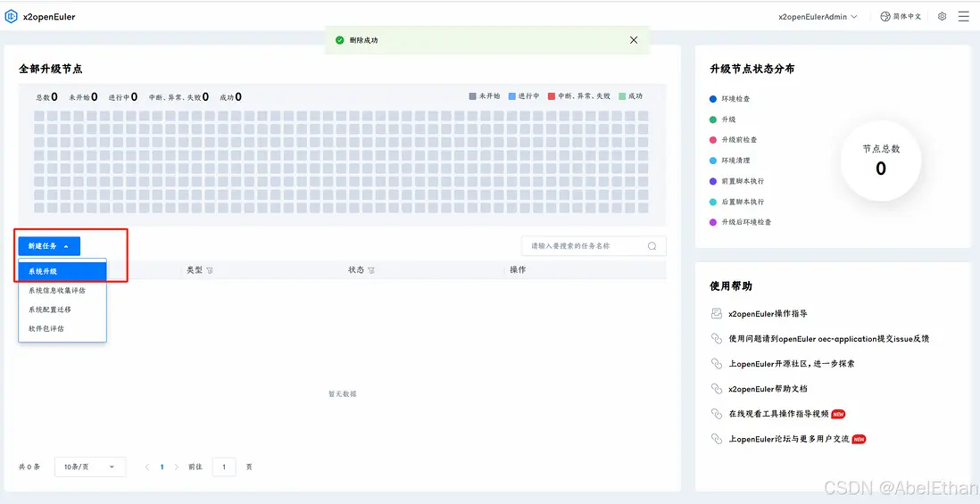Select page 1 in pagination
Image resolution: width=980 pixels, height=504 pixels.
pyautogui.click(x=162, y=467)
